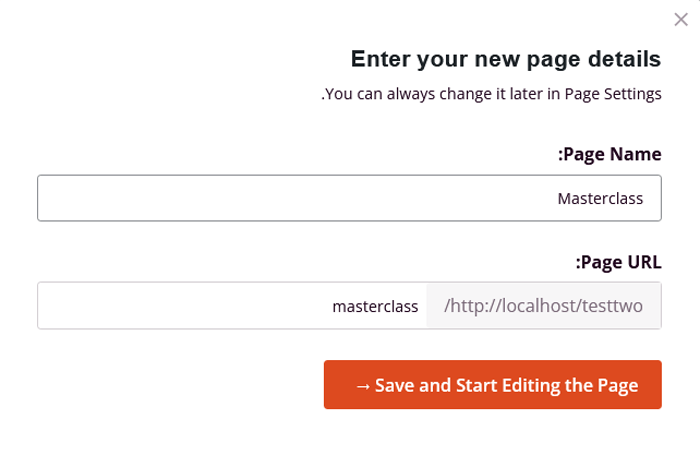Image resolution: width=700 pixels, height=455 pixels.
Task: Focus the Page URL slug field
Action: (x=232, y=306)
